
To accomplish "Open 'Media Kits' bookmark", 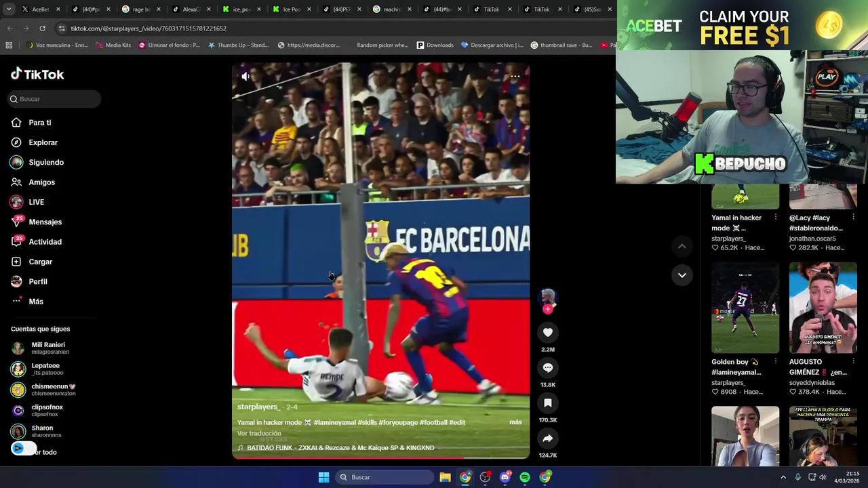I will click(113, 45).
